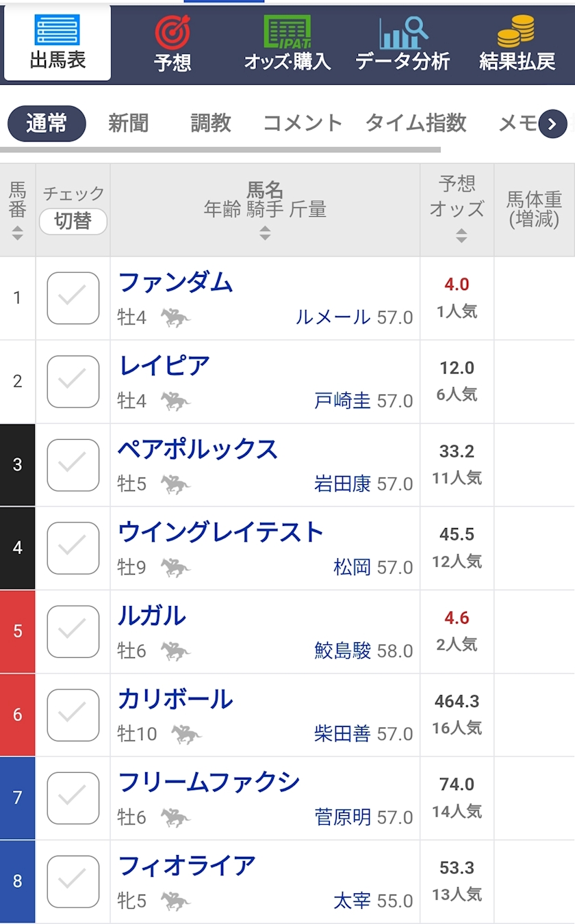Open jockey link ルメール
This screenshot has width=575, height=924.
click(x=333, y=317)
